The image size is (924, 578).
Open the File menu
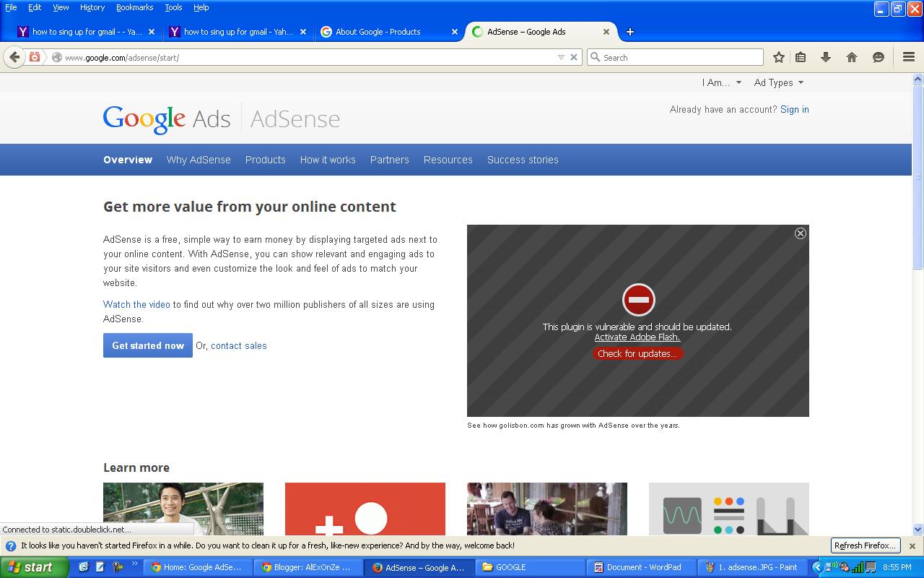click(x=11, y=7)
